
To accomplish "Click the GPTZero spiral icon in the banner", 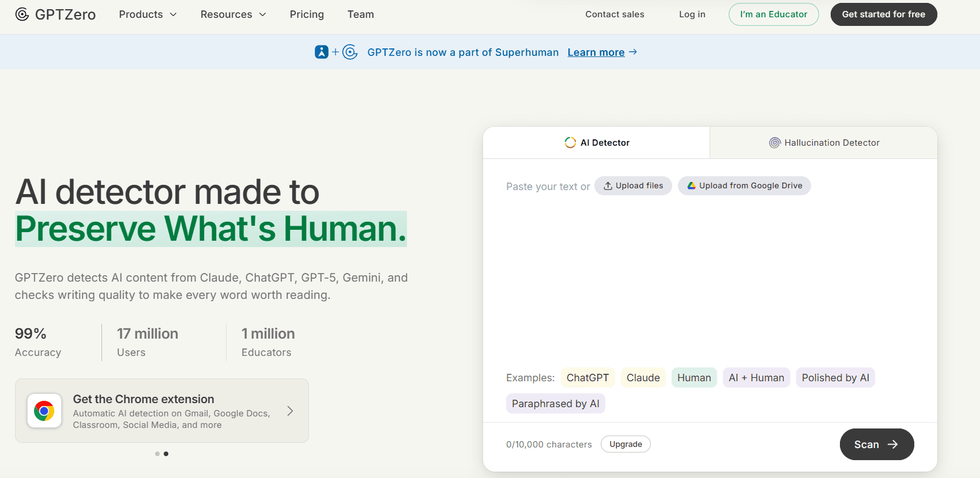I will [350, 52].
